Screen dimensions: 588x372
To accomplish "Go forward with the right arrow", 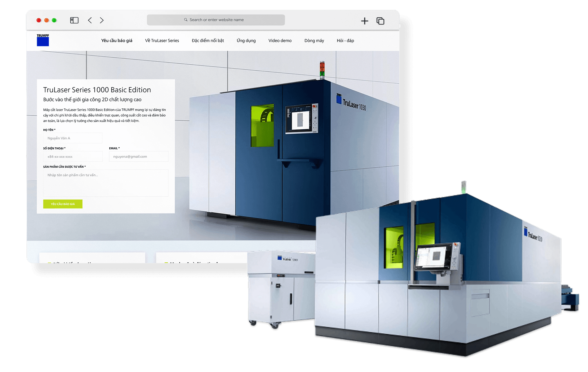I will click(101, 20).
